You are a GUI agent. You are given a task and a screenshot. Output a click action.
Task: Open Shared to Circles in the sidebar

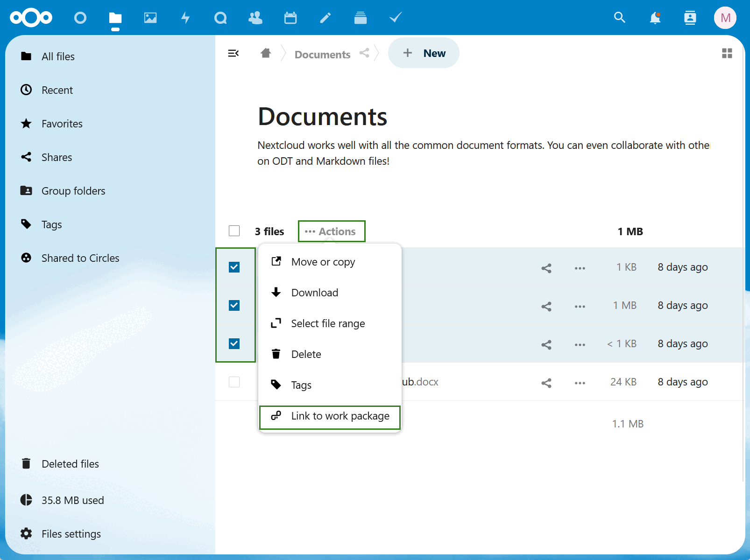click(80, 258)
